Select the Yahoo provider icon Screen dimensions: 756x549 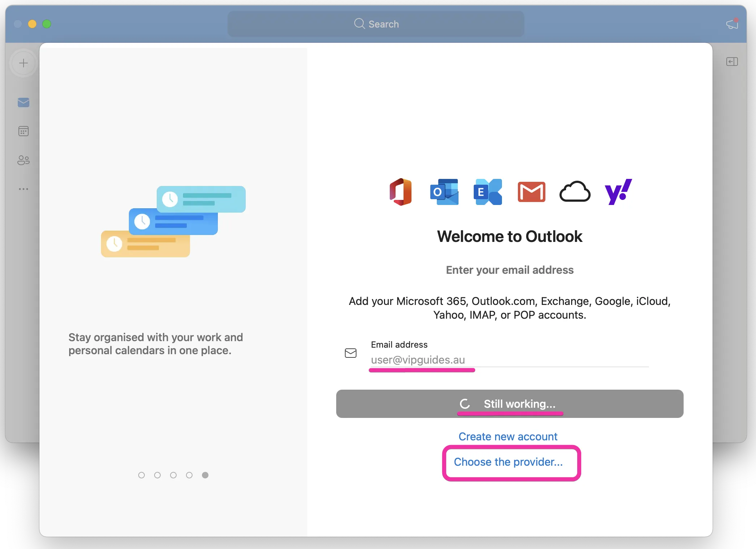[618, 192]
